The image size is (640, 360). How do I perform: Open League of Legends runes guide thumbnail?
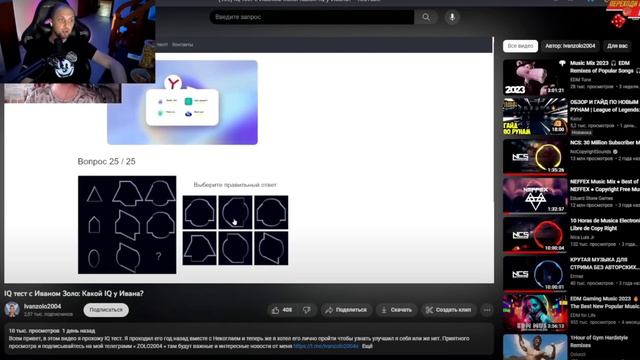(x=535, y=116)
